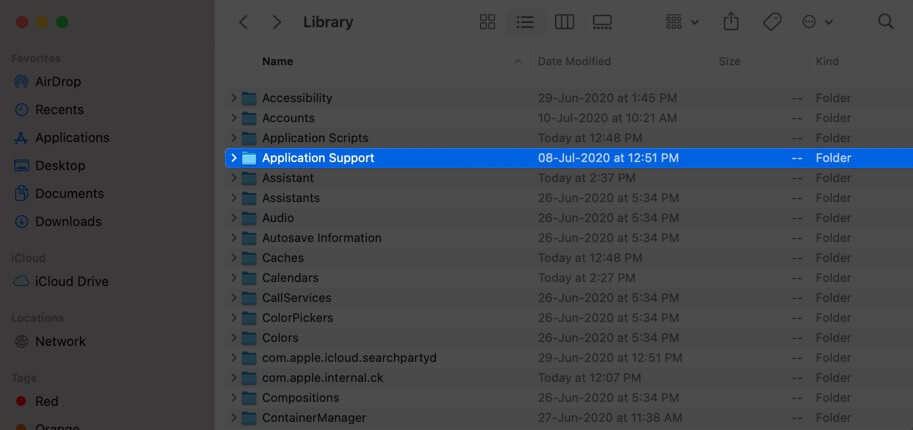Expand the Application Support folder
This screenshot has height=430, width=913.
pyautogui.click(x=233, y=158)
